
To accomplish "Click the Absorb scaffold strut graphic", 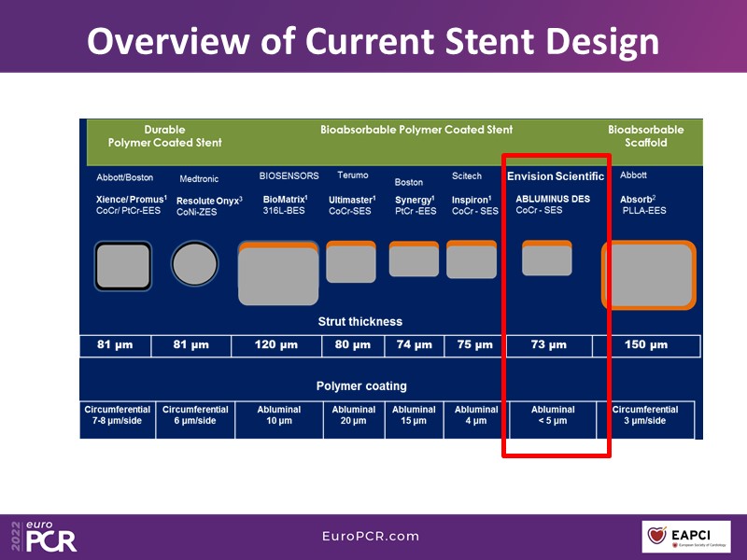I will point(650,274).
